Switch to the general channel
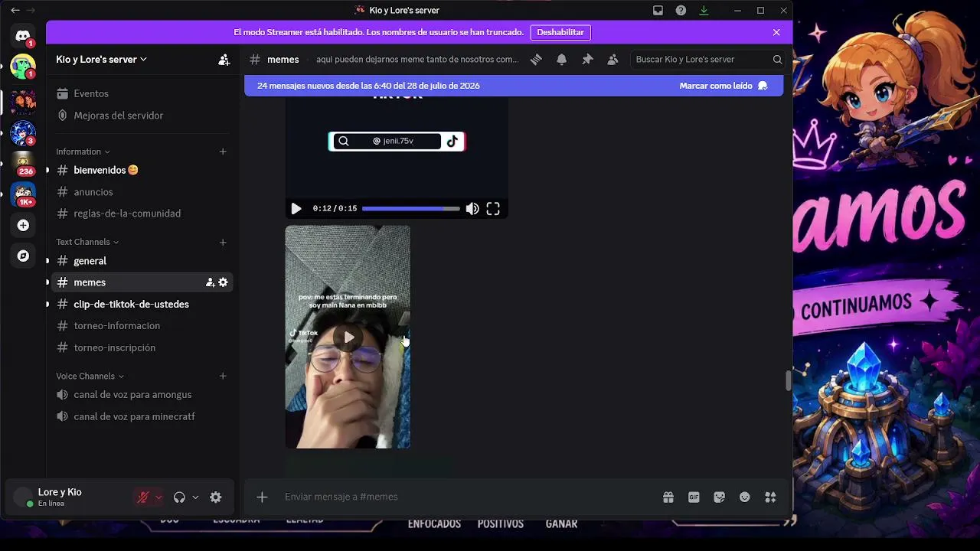The image size is (980, 551). [x=142, y=261]
